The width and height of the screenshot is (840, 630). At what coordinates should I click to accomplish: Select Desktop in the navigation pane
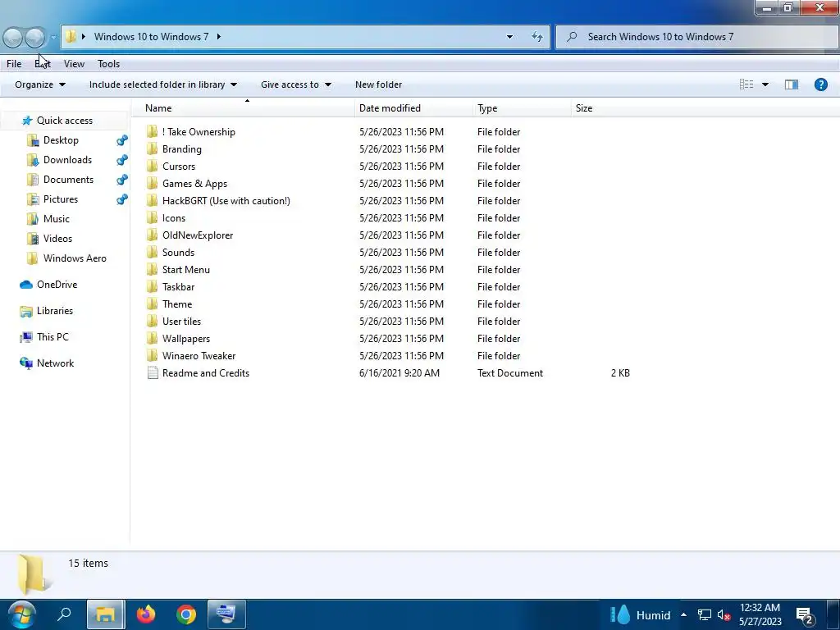pyautogui.click(x=61, y=140)
